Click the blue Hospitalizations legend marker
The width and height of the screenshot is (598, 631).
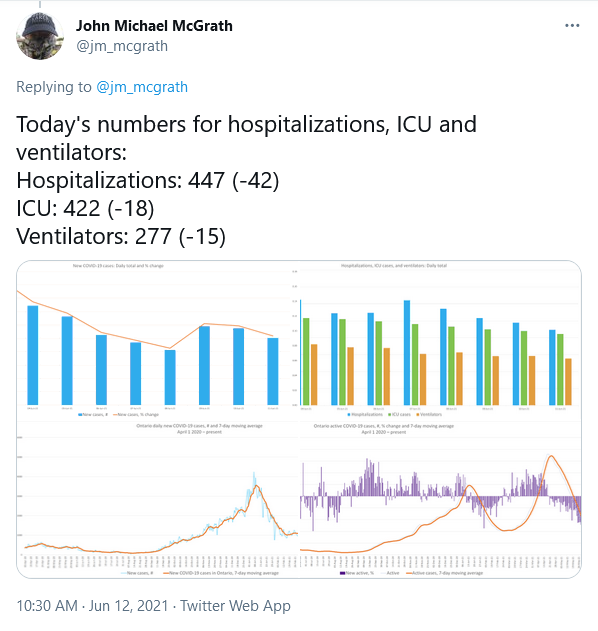click(349, 414)
